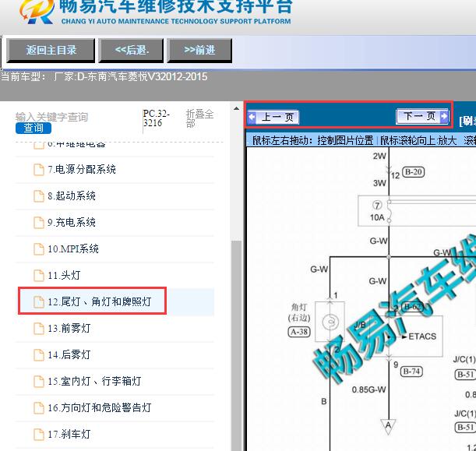Click the document icon beside 8.起动系统
This screenshot has width=476, height=451.
pyautogui.click(x=38, y=196)
